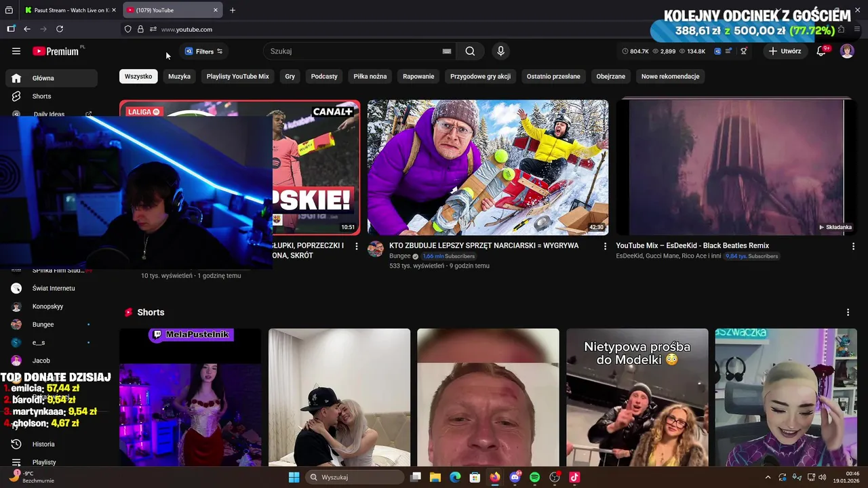Open the Nietypowa prośba do Modelki Short
Viewport: 868px width, 488px height.
pyautogui.click(x=637, y=397)
